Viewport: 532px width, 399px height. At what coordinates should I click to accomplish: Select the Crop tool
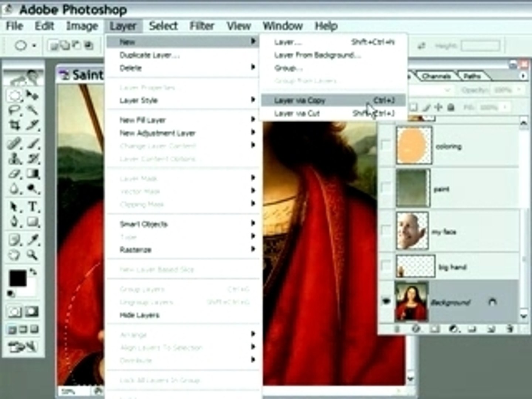click(15, 125)
